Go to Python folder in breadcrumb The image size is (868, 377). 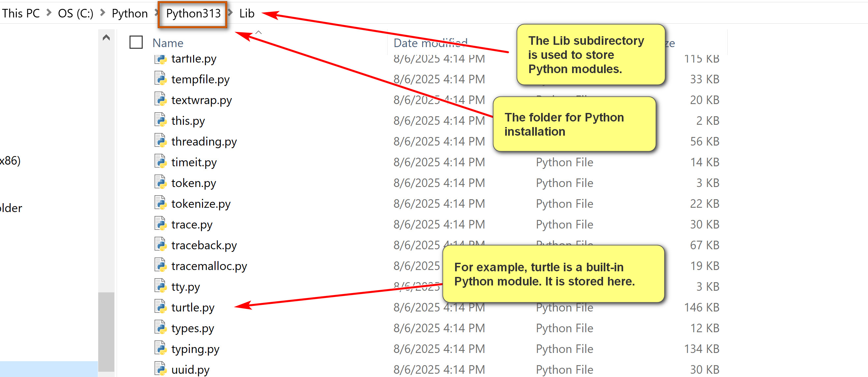tap(130, 13)
